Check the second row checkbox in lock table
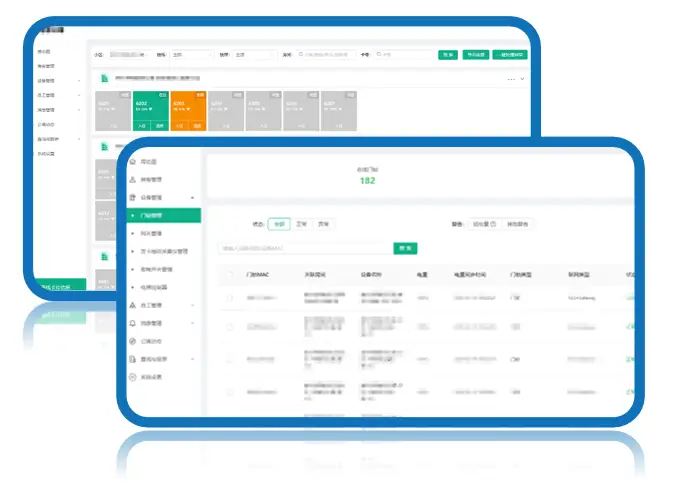Viewport: 673px width, 497px height. (230, 326)
